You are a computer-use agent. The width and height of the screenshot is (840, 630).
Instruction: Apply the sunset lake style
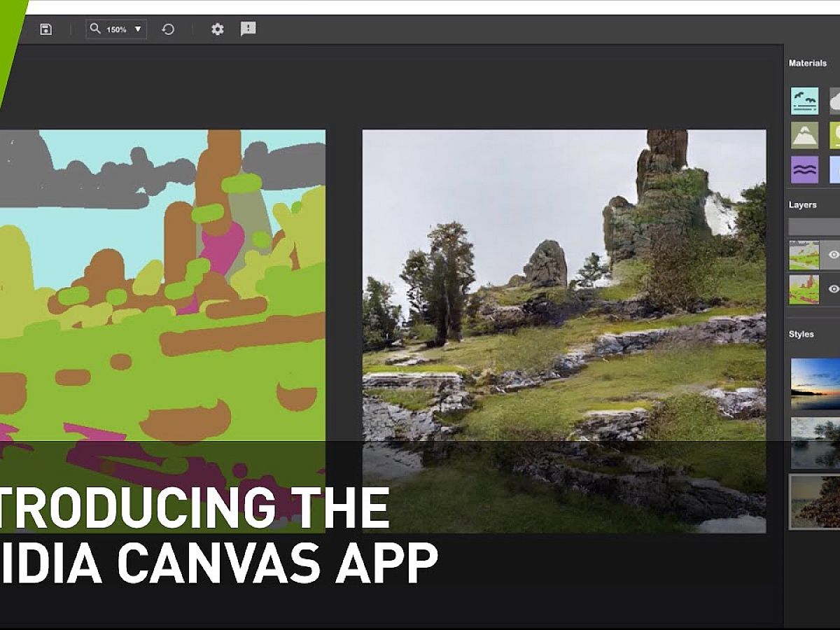[x=815, y=383]
